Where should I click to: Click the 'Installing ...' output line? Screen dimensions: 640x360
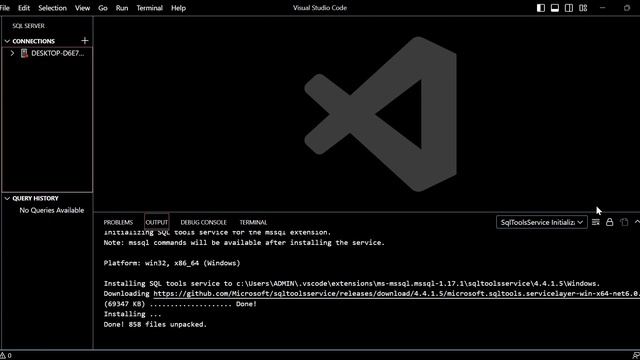pos(132,314)
